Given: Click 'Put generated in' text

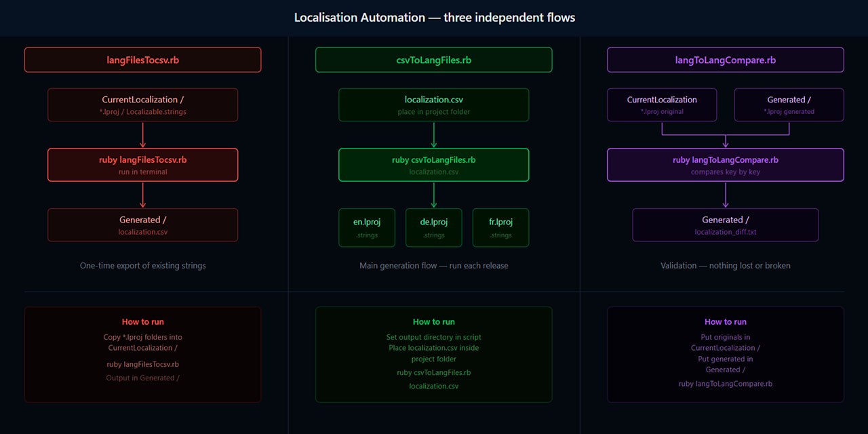Looking at the screenshot, I should (726, 359).
